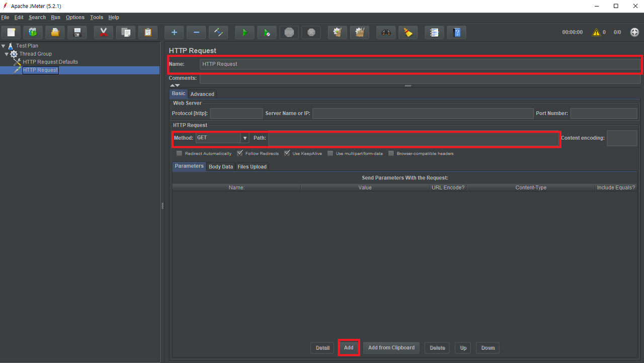Click the Port Number field

[x=604, y=113]
